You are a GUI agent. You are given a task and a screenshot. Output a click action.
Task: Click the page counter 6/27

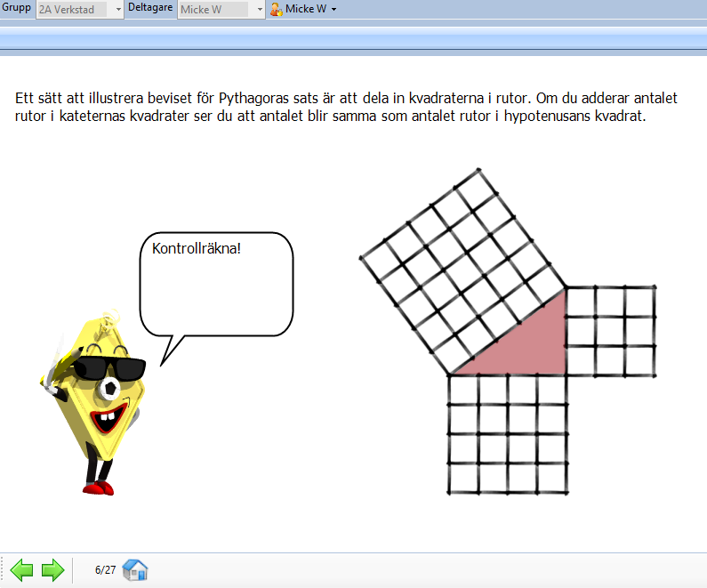click(106, 570)
